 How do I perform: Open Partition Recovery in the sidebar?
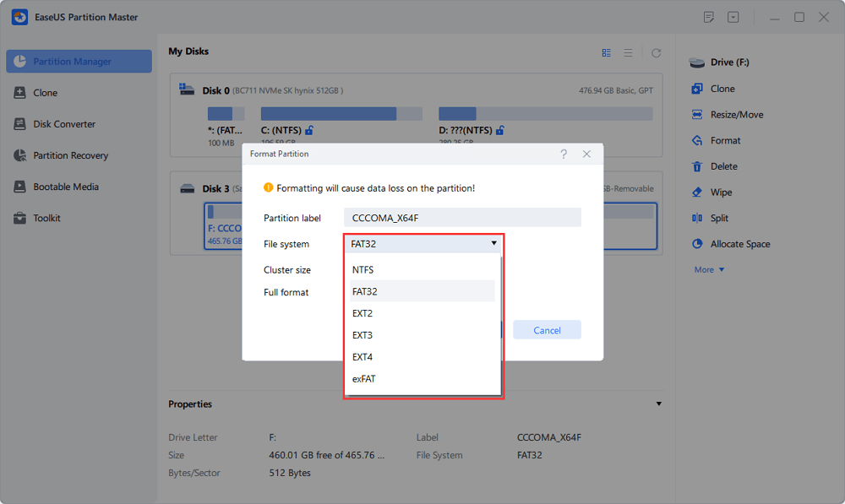pyautogui.click(x=60, y=155)
